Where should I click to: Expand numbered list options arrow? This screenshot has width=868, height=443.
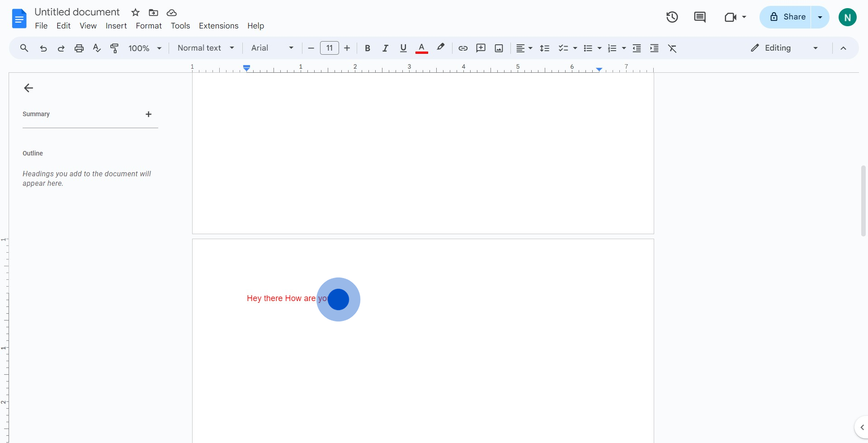[x=624, y=48]
